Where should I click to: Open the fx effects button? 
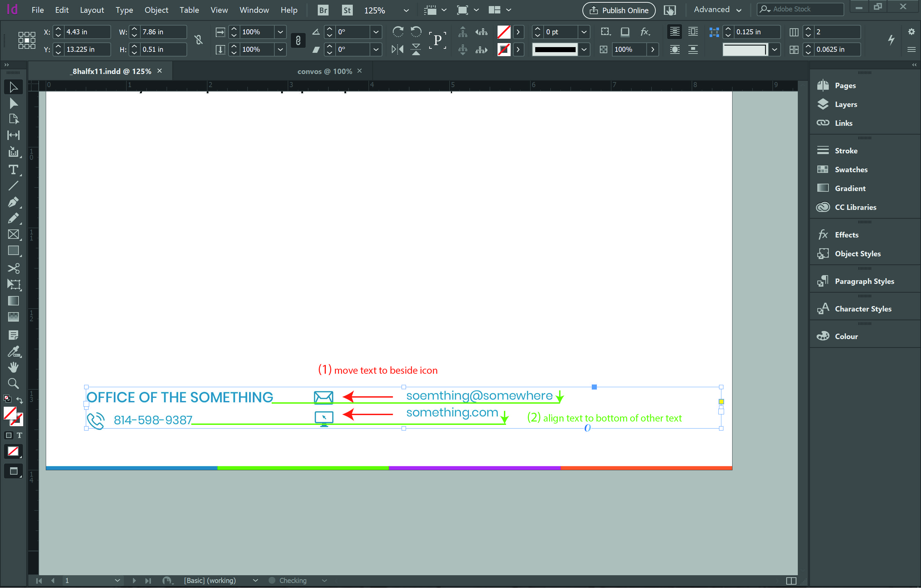tap(645, 31)
